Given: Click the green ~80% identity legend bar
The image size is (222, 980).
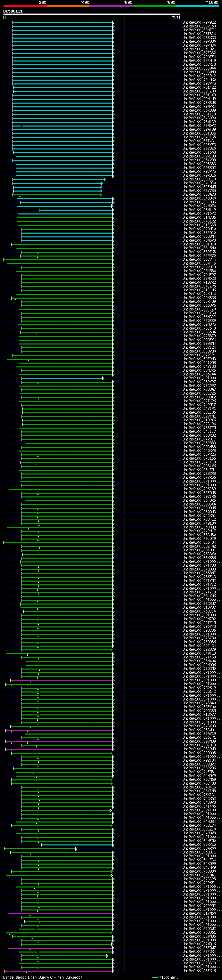Looking at the screenshot, I should point(154,6).
